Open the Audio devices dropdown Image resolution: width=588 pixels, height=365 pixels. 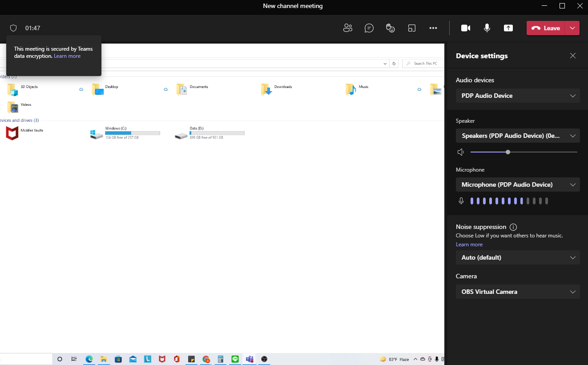pos(518,96)
